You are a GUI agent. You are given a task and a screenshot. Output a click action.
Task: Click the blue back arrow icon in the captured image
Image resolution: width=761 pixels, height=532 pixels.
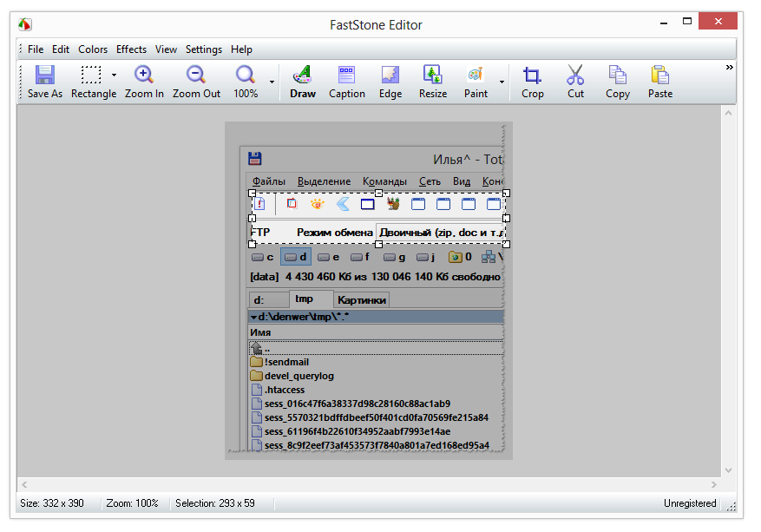343,204
